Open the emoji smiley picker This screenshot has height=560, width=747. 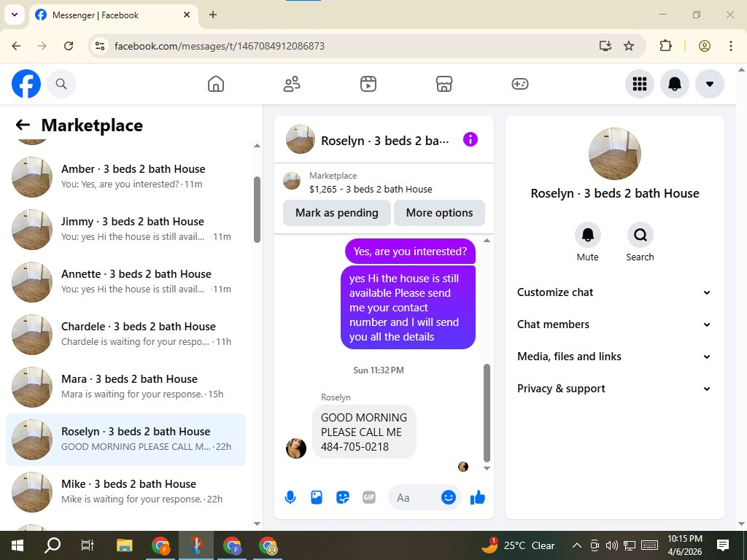[x=449, y=497]
